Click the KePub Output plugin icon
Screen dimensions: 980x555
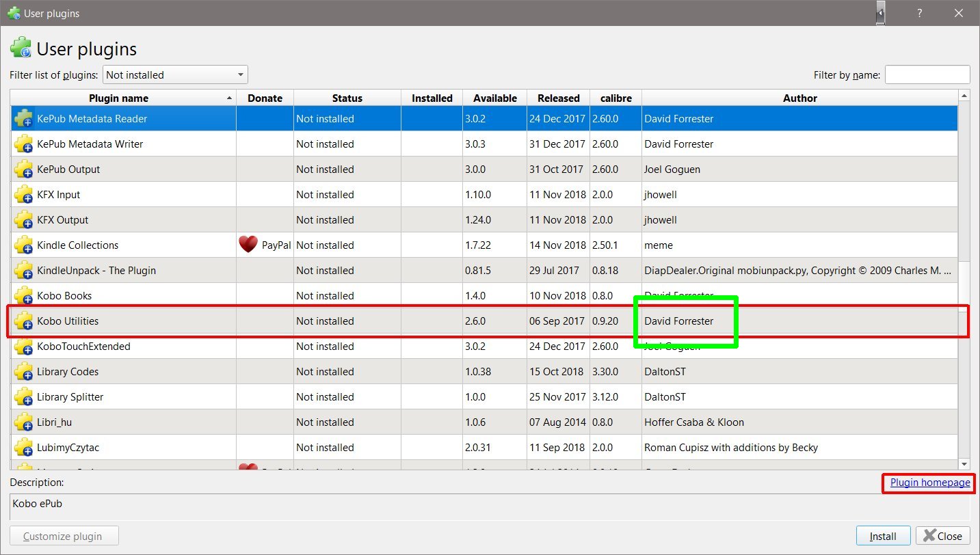23,169
